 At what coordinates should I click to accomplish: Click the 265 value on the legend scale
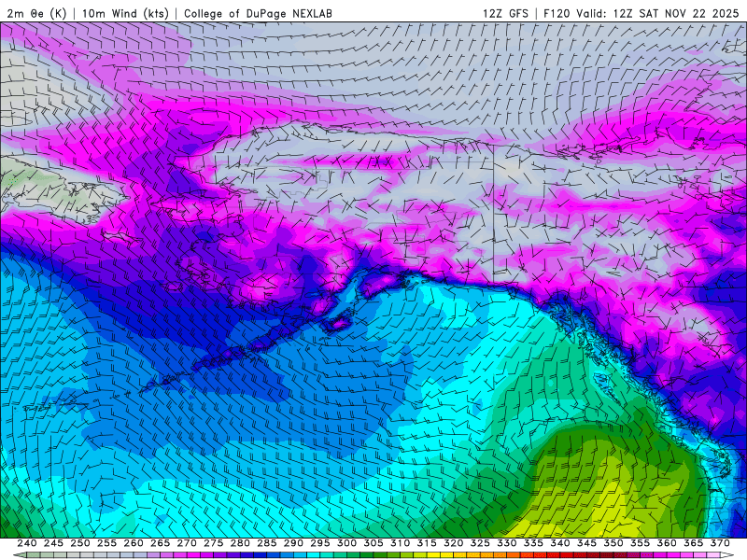click(160, 543)
